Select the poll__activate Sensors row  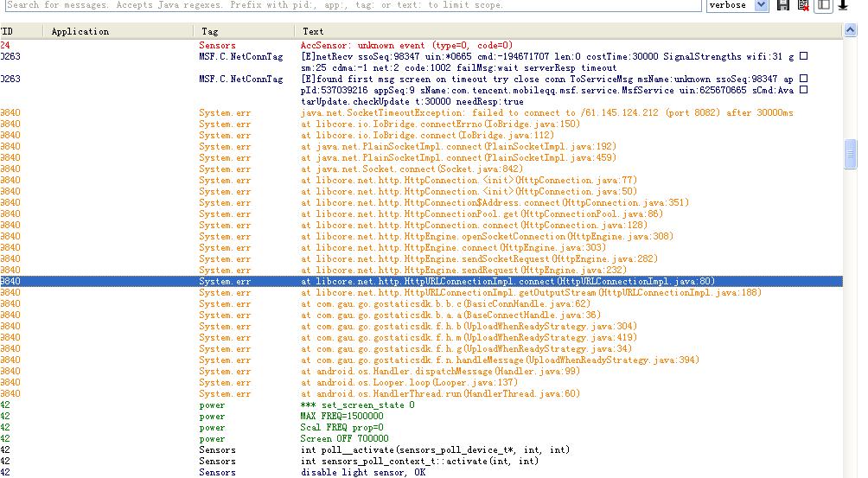[x=421, y=450]
